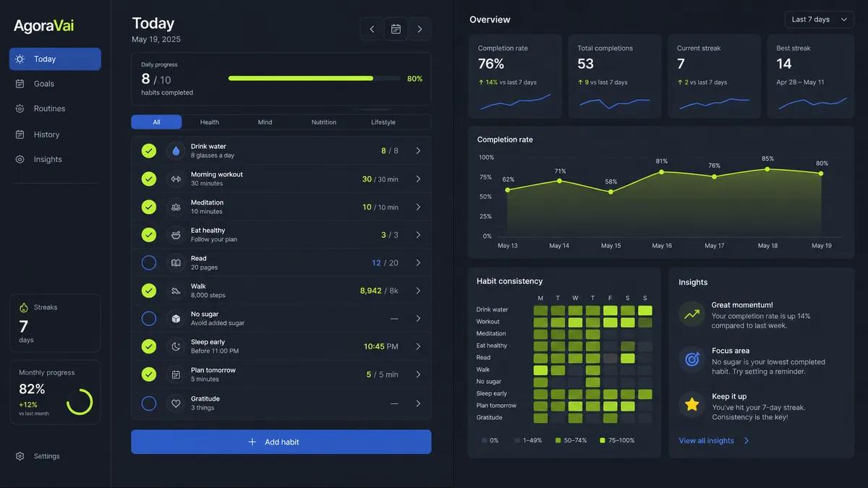Click the open book icon for Read
The image size is (868, 488).
(176, 263)
